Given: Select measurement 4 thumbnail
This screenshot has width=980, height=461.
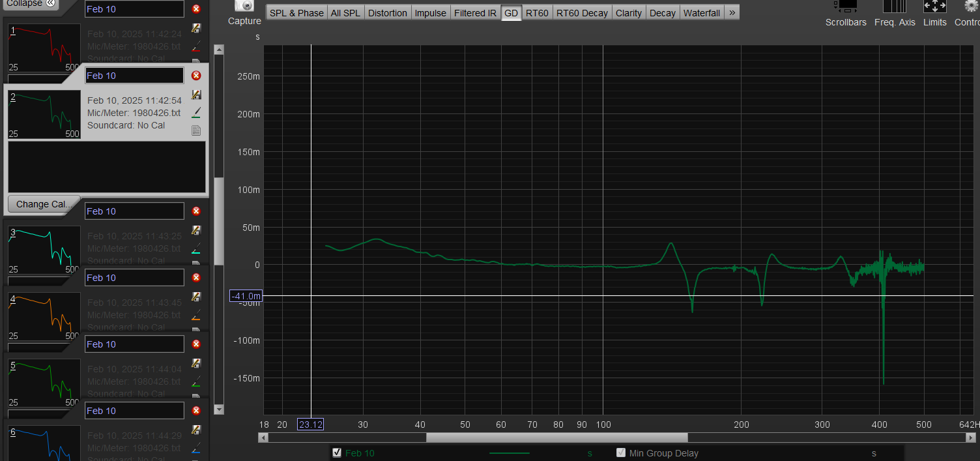Looking at the screenshot, I should 44,317.
